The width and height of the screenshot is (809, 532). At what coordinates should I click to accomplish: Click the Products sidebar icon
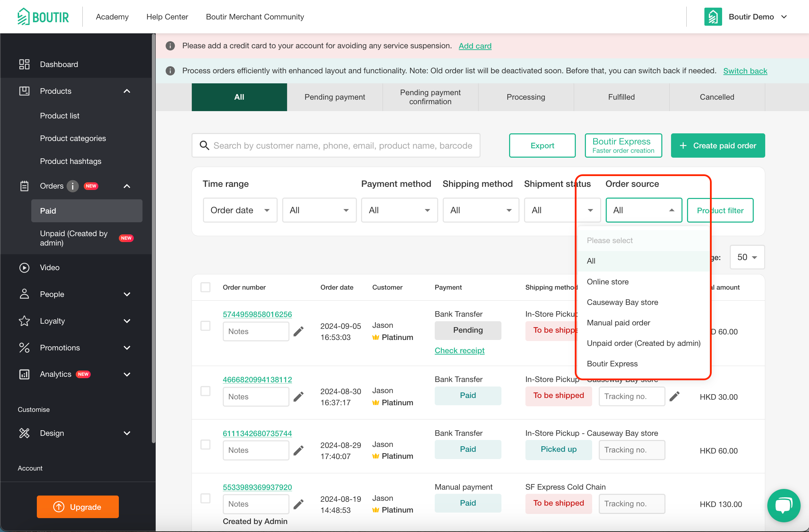pyautogui.click(x=24, y=91)
